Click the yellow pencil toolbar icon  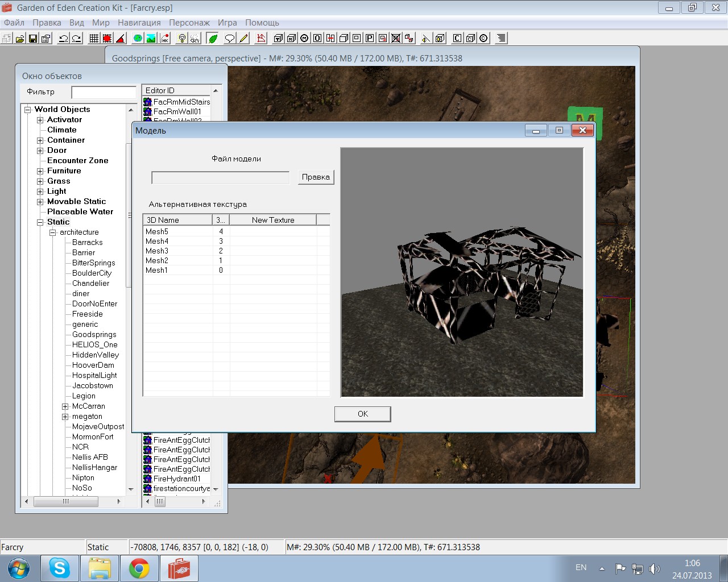pos(243,38)
